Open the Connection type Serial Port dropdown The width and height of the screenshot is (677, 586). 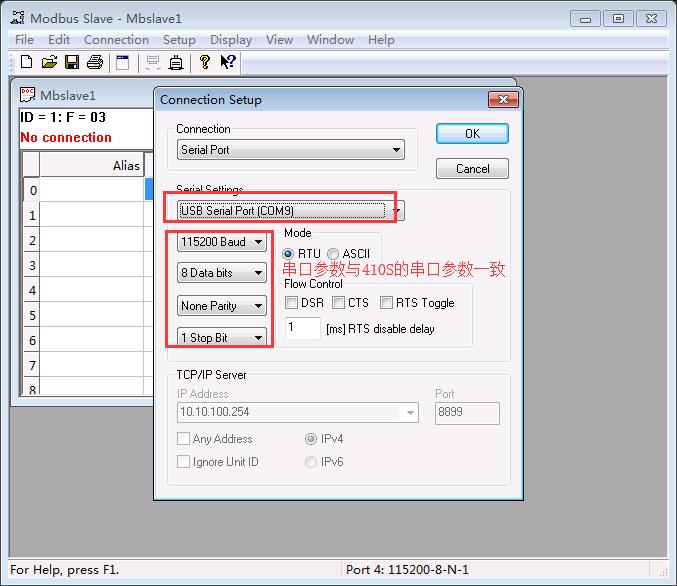click(290, 150)
